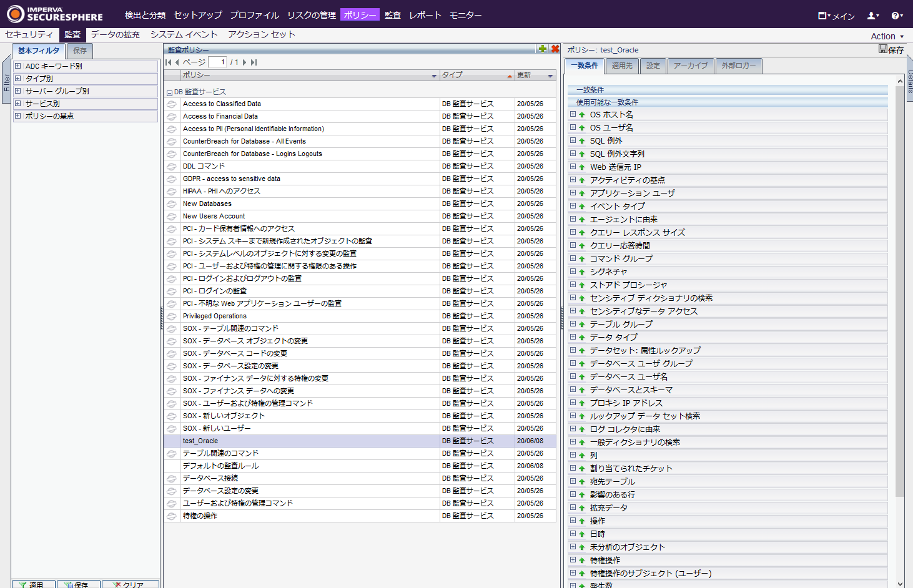Viewport: 913px width, 588px height.
Task: Add the シグネチャ criterion with green arrow
Action: 582,272
